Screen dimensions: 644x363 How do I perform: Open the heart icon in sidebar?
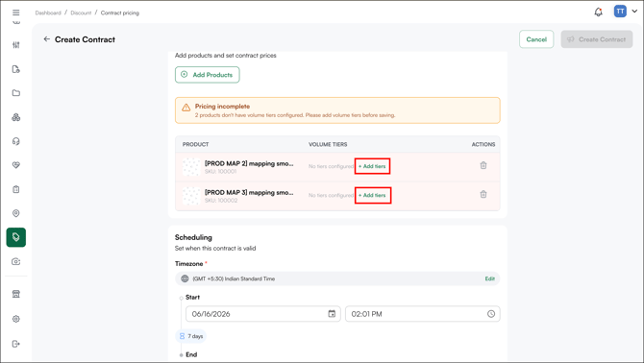pos(16,165)
